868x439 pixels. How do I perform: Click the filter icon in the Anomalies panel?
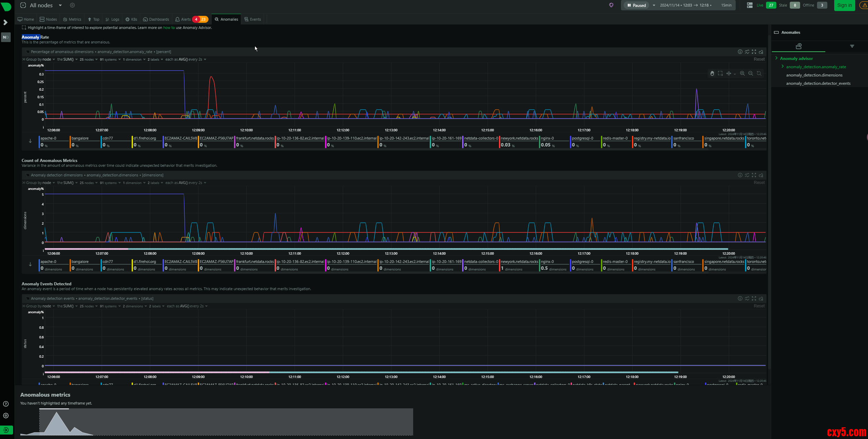point(852,46)
